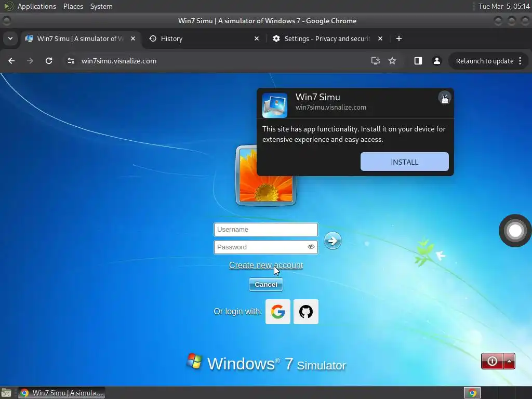The image size is (532, 399).
Task: Close the Settings tab
Action: pos(380,38)
